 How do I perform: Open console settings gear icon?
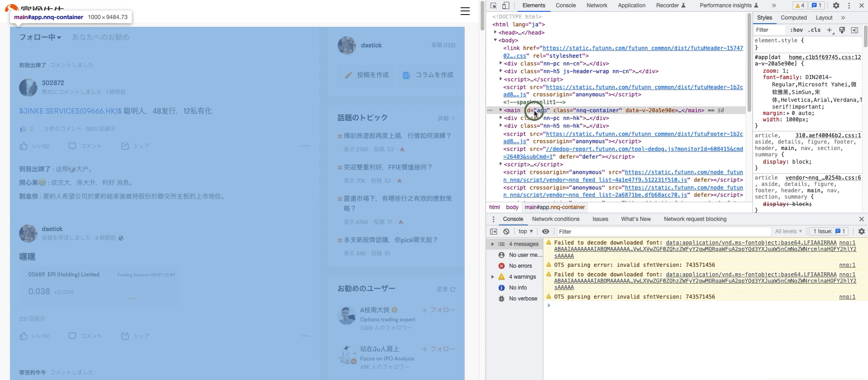tap(861, 231)
